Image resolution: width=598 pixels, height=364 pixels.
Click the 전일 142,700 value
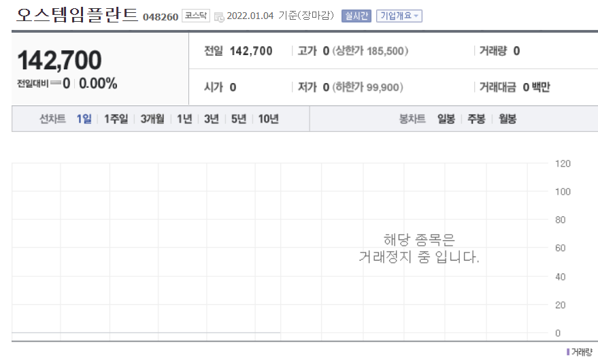tap(251, 51)
